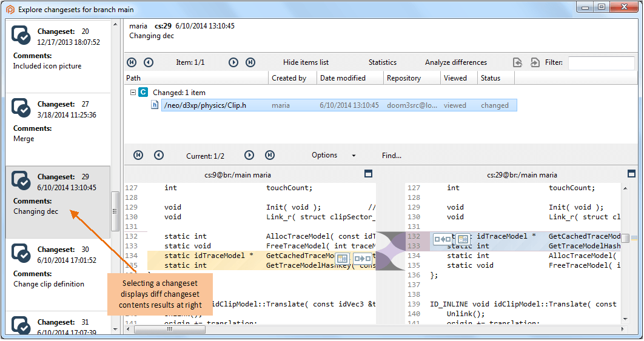Viewport: 644px width, 341px height.
Task: Click Hide items list
Action: (x=306, y=62)
